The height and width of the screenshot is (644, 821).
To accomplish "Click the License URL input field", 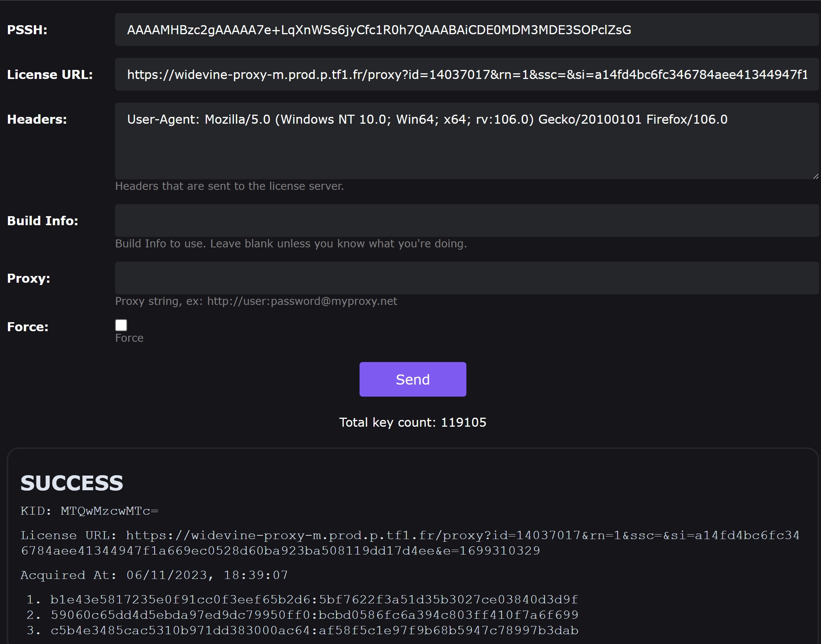I will (x=466, y=74).
